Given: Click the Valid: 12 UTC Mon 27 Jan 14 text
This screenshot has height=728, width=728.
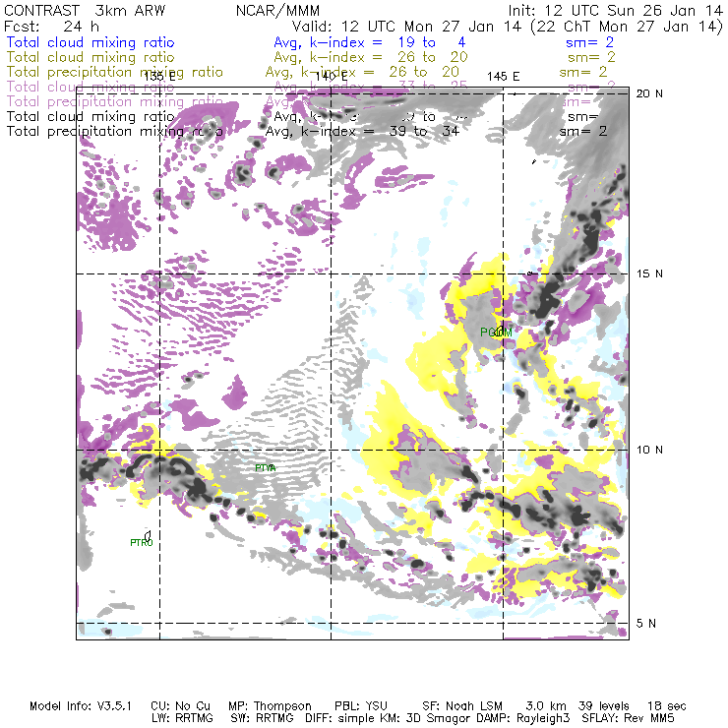Looking at the screenshot, I should [406, 27].
